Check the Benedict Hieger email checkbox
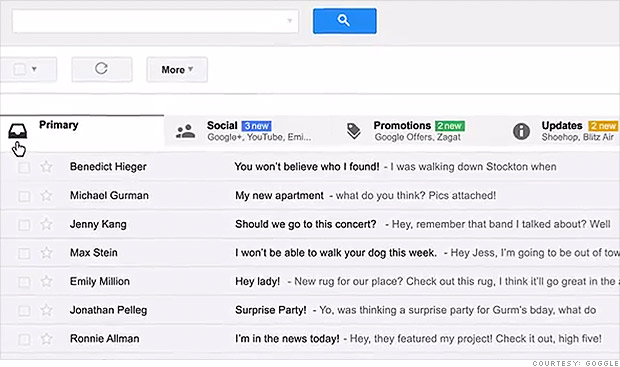620x367 pixels. tap(24, 167)
